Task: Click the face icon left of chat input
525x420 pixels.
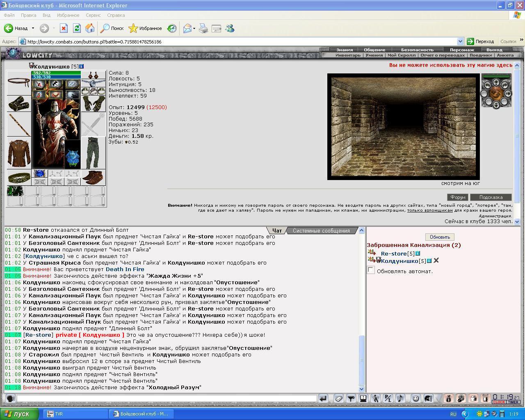Action: pyautogui.click(x=11, y=398)
